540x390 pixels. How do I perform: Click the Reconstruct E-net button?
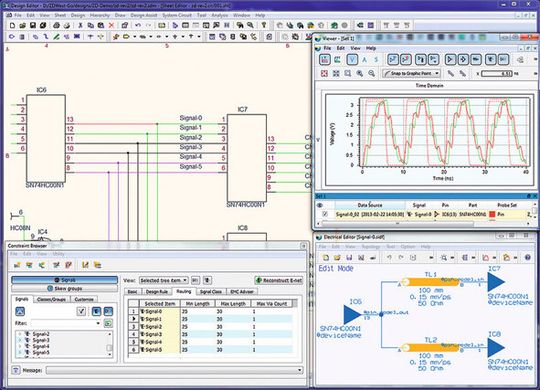tap(279, 280)
